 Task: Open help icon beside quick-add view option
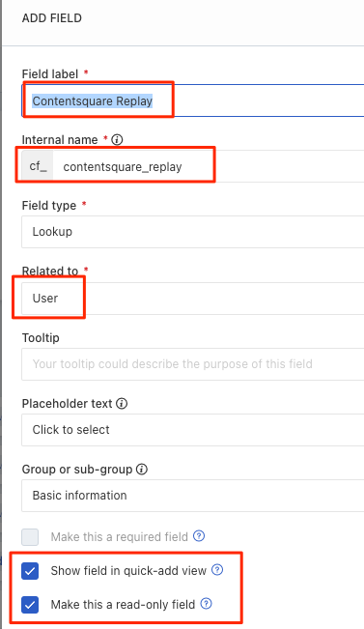coord(217,570)
